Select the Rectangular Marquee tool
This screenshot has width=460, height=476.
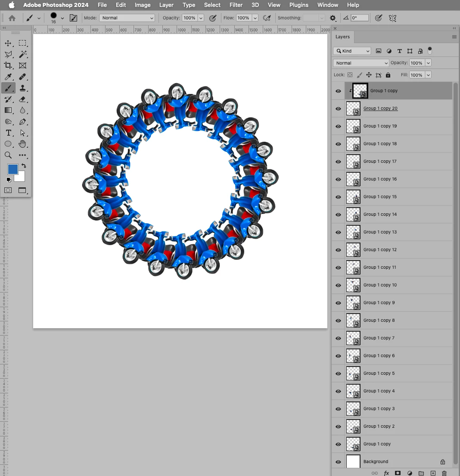[x=22, y=43]
